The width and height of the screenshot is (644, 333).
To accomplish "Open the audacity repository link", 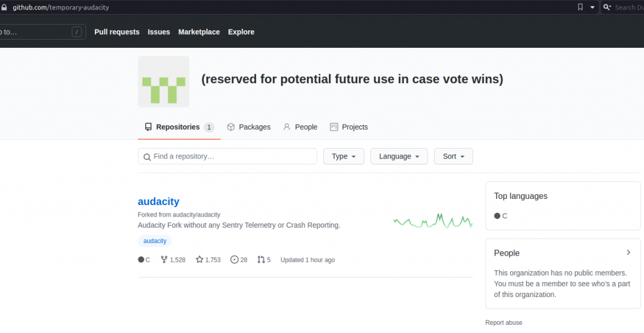I will click(158, 201).
